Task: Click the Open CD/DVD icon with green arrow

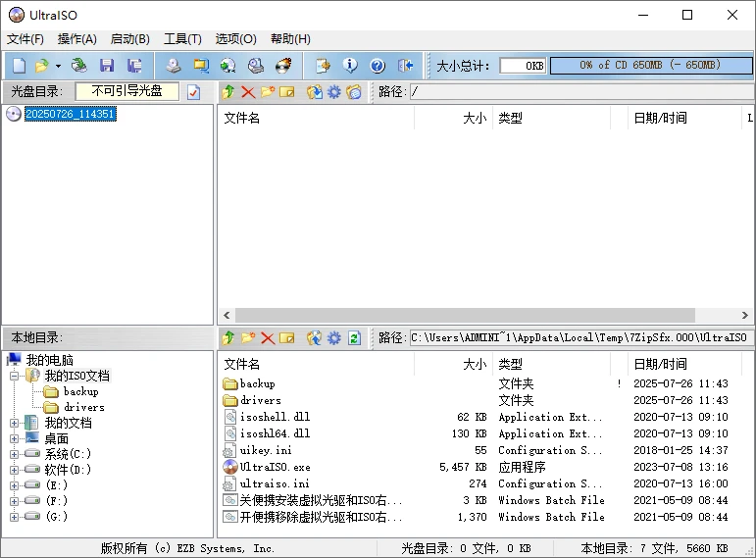Action: tap(79, 66)
